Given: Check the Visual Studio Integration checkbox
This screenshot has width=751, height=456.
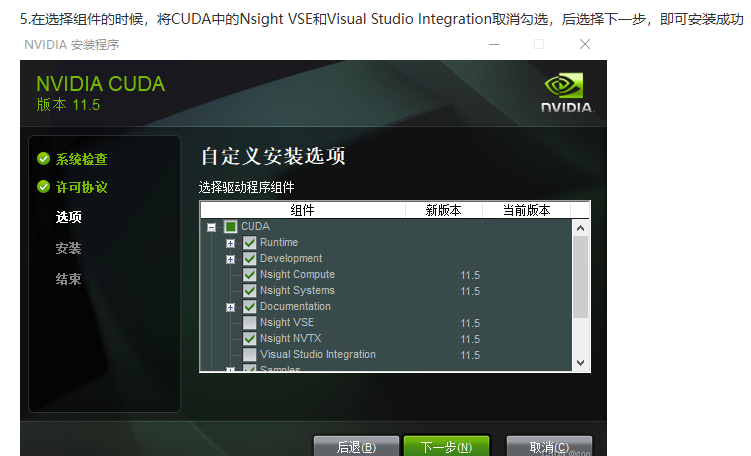Looking at the screenshot, I should tap(250, 354).
